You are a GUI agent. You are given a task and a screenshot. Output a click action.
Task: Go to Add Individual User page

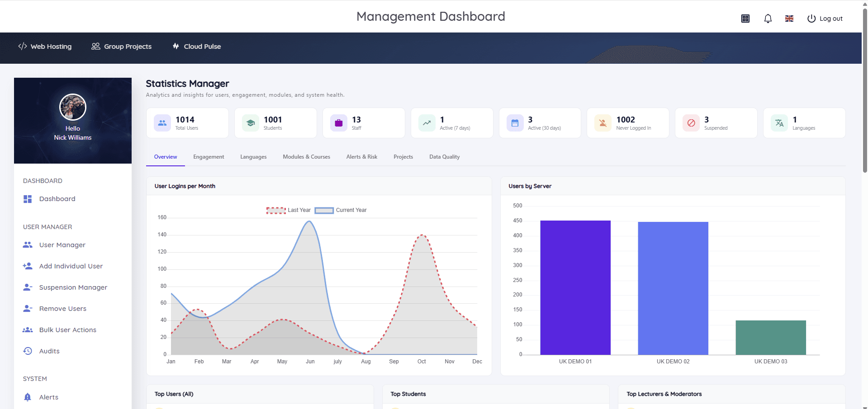pos(71,266)
